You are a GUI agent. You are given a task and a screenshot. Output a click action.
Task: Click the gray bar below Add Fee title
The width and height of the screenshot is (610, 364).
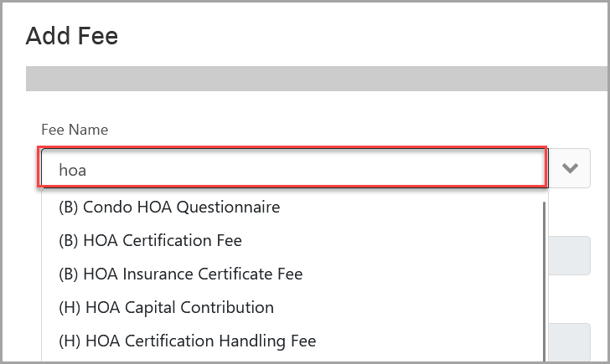[317, 78]
